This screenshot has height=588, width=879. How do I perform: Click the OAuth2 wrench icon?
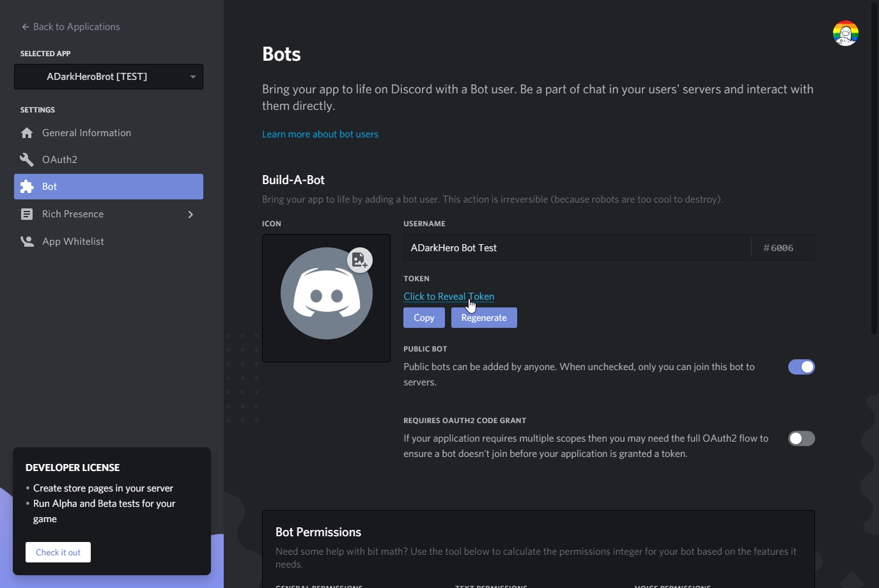(27, 160)
